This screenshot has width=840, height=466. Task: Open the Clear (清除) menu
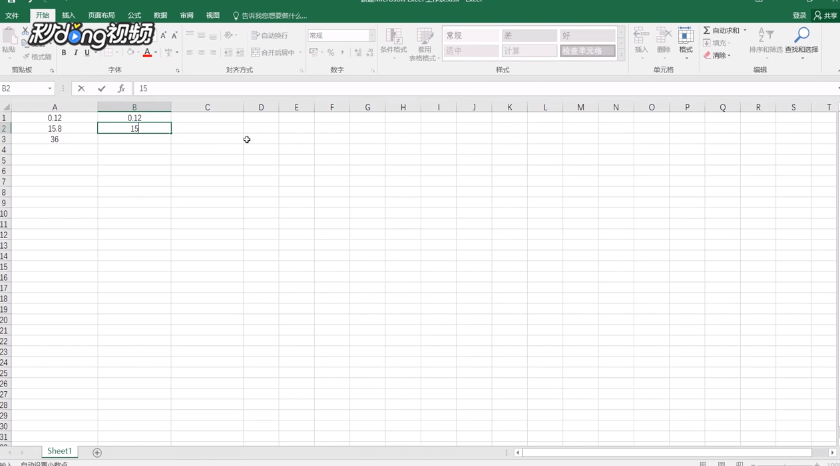coord(716,55)
